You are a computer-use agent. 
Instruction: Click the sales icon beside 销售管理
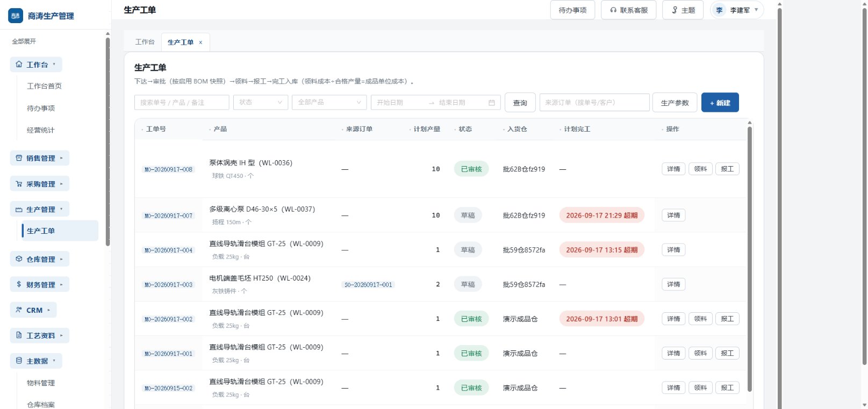pos(19,158)
